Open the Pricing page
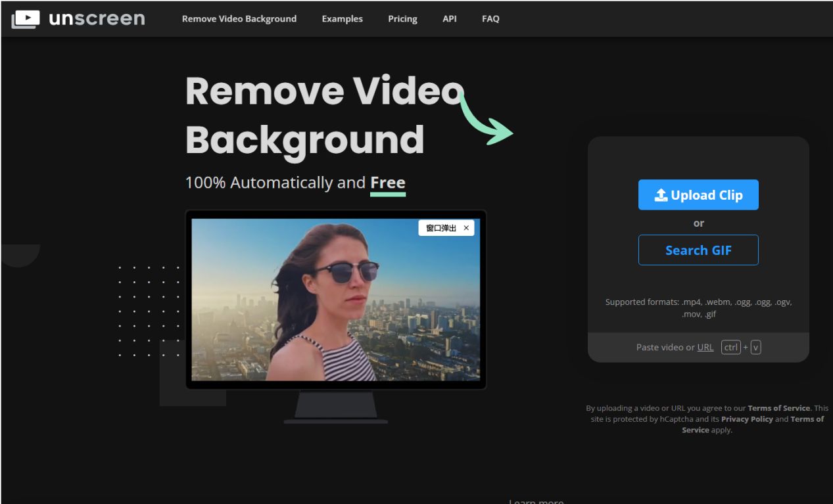This screenshot has width=833, height=504. (402, 19)
